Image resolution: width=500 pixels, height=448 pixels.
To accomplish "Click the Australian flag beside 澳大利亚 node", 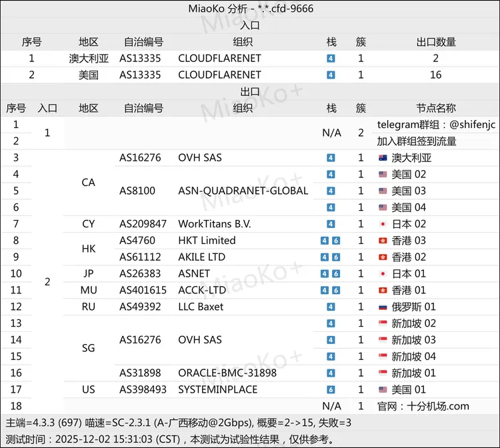I will click(382, 158).
